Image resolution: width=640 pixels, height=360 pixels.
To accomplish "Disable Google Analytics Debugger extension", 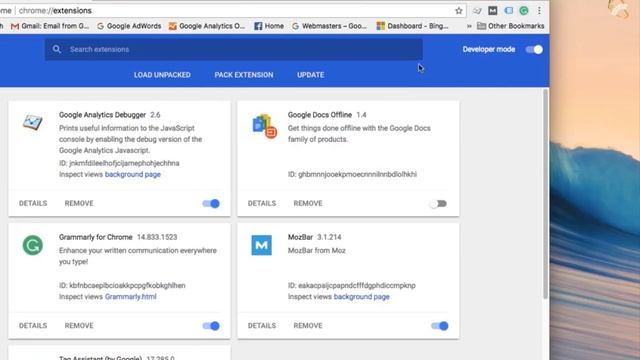I will pyautogui.click(x=211, y=203).
